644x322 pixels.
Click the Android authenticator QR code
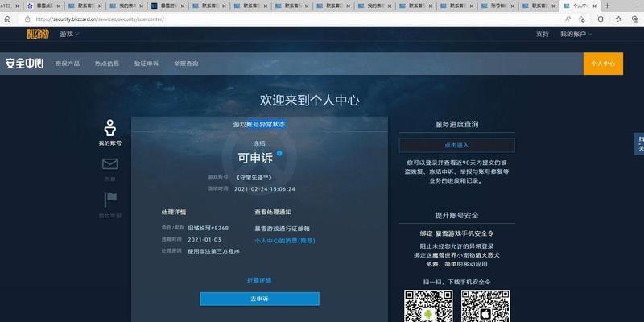click(x=428, y=306)
